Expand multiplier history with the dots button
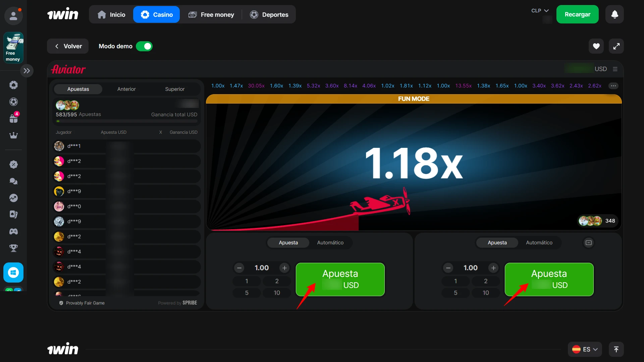Image resolution: width=644 pixels, height=362 pixels. click(613, 86)
